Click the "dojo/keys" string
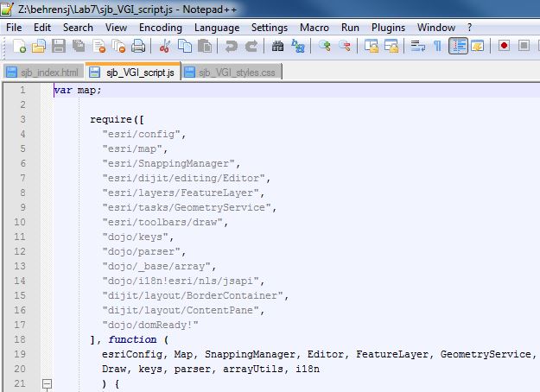 [x=135, y=237]
